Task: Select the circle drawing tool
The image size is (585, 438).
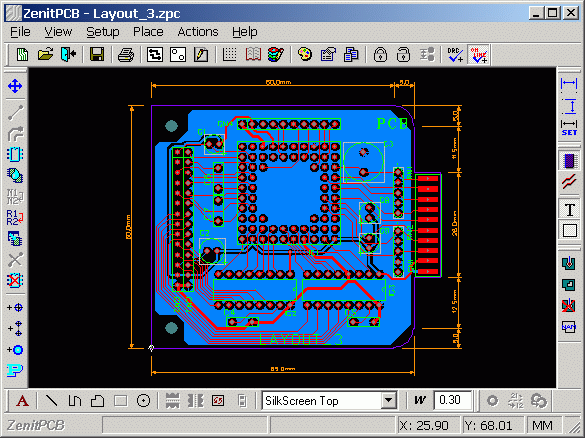Action: tap(143, 401)
